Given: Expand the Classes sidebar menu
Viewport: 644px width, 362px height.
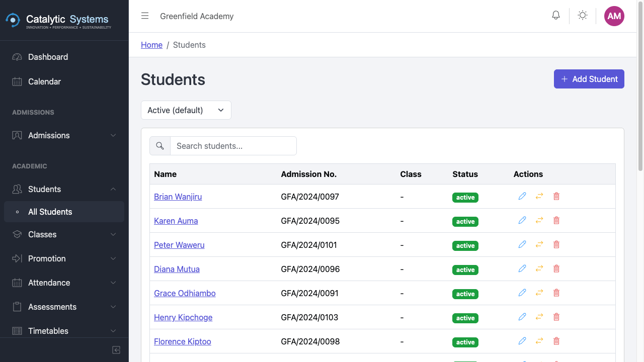Looking at the screenshot, I should coord(64,234).
